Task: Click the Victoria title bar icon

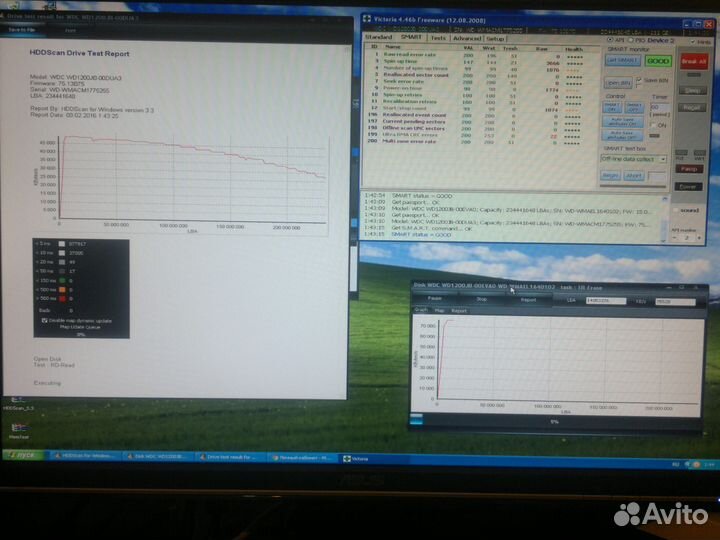Action: (x=367, y=18)
